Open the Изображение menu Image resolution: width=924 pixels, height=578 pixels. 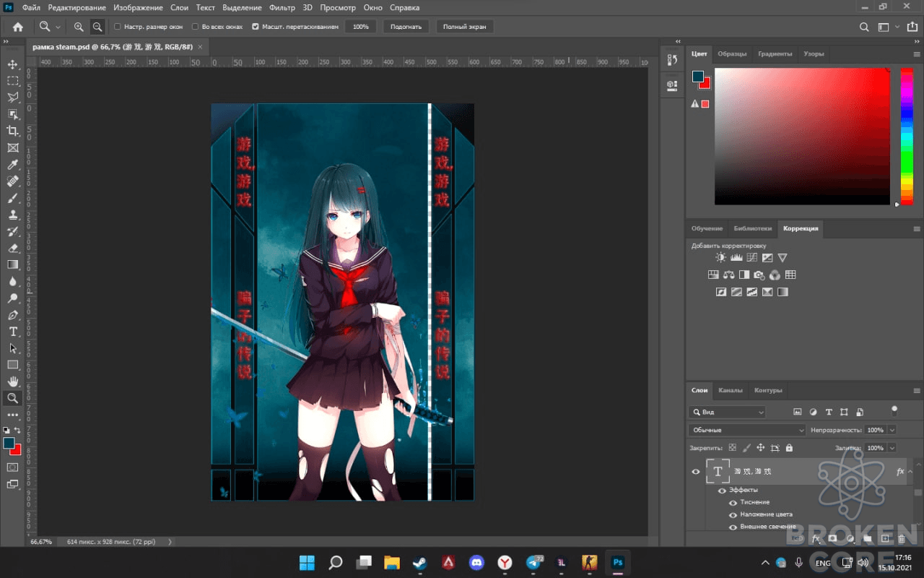pos(138,8)
